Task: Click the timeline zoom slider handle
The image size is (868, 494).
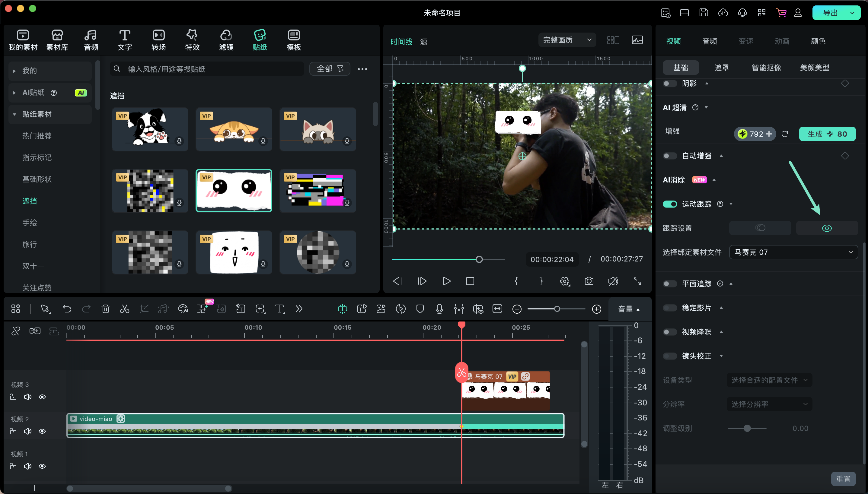Action: click(557, 309)
